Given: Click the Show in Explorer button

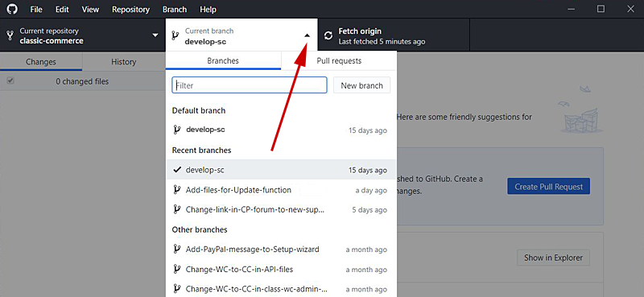Looking at the screenshot, I should (x=553, y=258).
